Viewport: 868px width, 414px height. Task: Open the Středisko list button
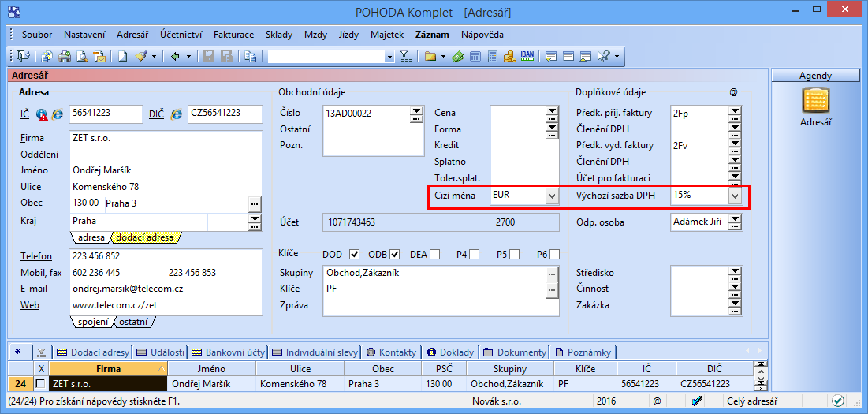pyautogui.click(x=735, y=272)
